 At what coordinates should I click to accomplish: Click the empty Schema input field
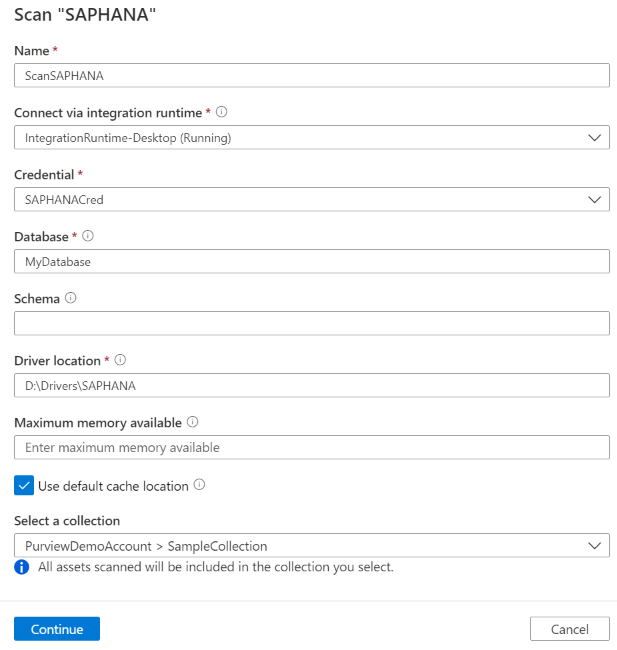click(x=311, y=323)
